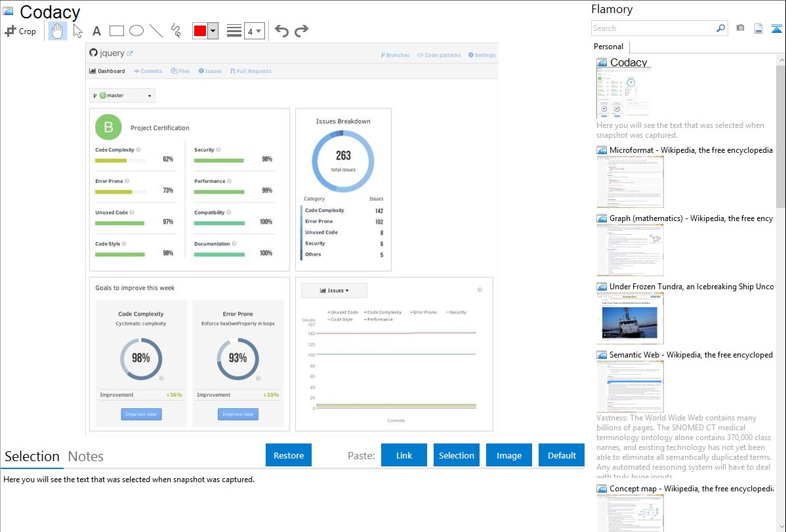Screen dimensions: 786x532
Task: Click the Concept map snapshot title
Action: pos(691,488)
